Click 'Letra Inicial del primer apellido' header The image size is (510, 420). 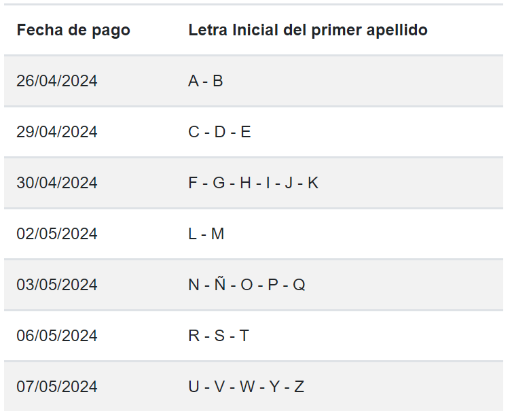point(308,31)
